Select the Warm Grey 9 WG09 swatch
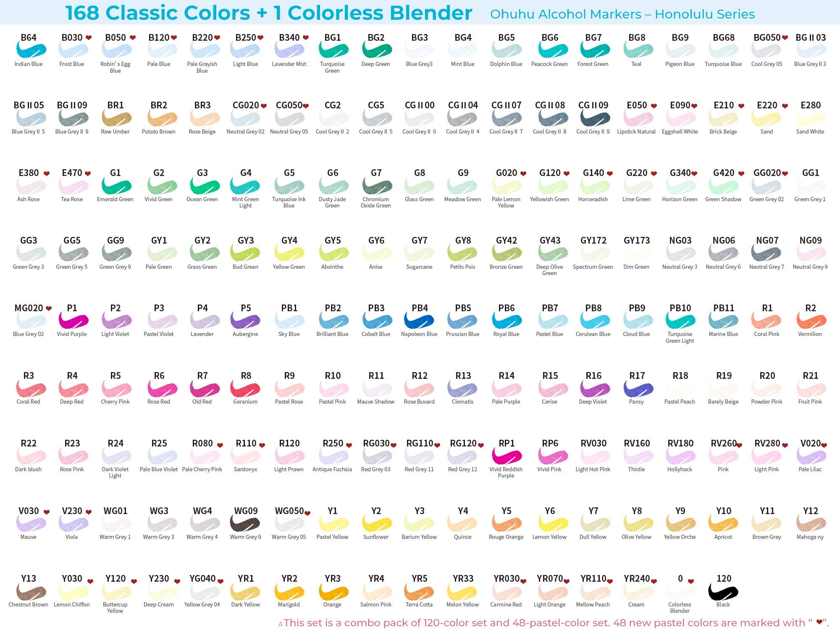This screenshot has width=840, height=630. coord(245,524)
